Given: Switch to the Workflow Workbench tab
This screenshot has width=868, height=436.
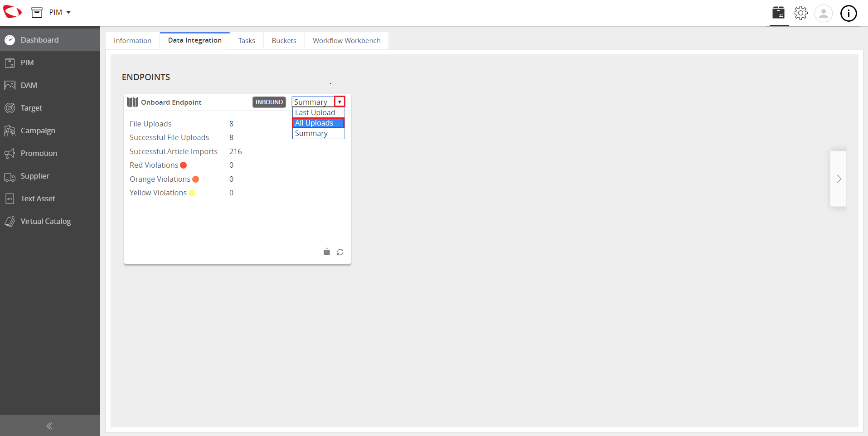Looking at the screenshot, I should click(x=347, y=40).
